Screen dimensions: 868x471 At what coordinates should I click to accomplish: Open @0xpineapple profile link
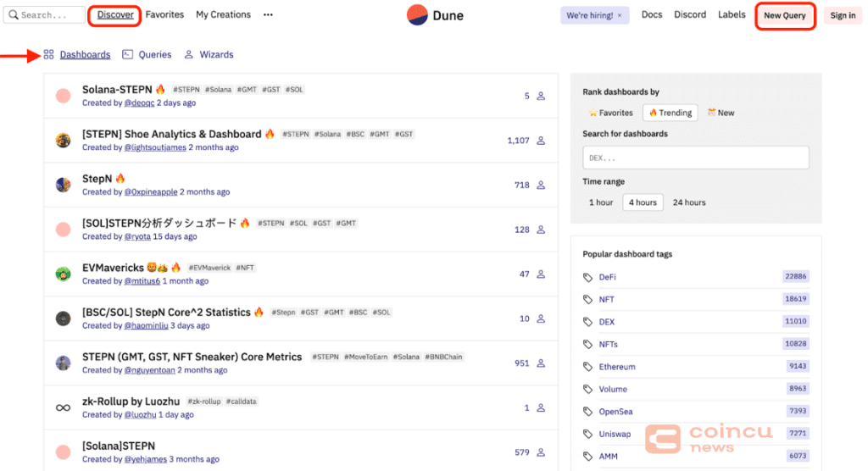point(151,192)
